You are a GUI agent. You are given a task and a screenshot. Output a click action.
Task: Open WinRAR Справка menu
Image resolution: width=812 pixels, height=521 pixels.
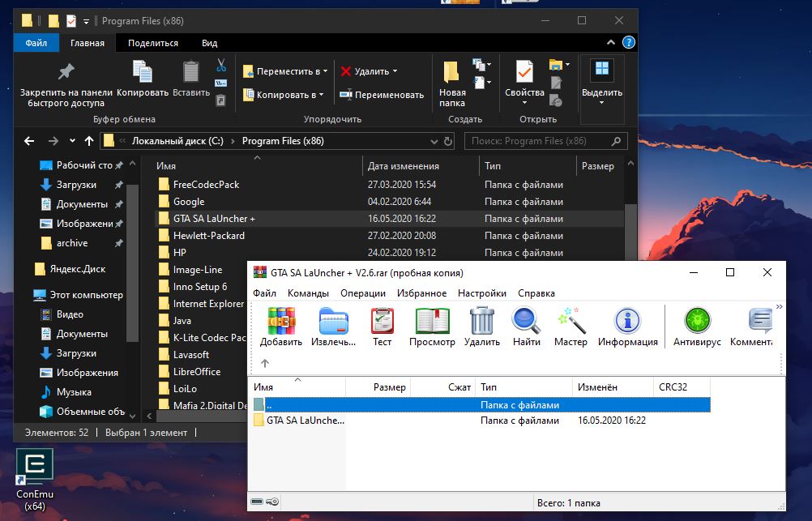[536, 293]
